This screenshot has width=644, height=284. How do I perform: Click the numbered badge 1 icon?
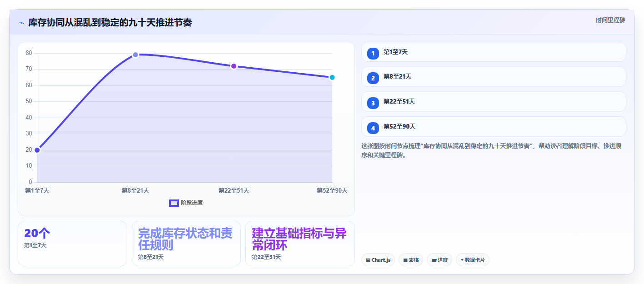(373, 54)
